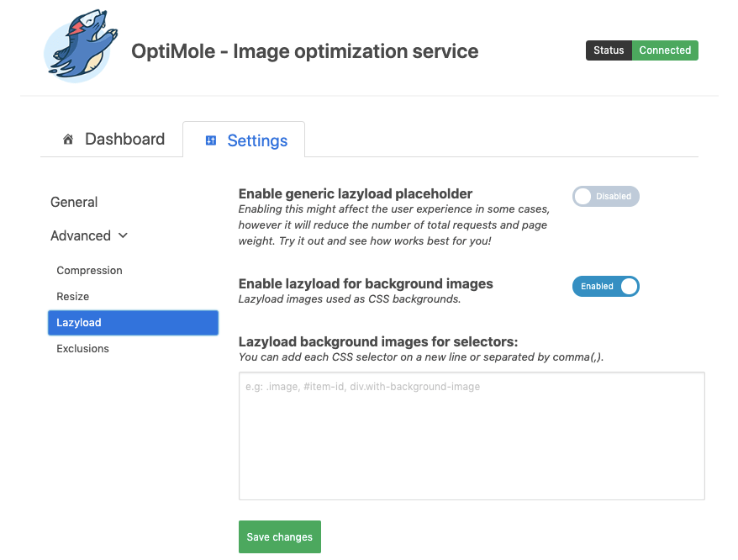Click the sliders icon beside Settings
The image size is (738, 560).
coord(211,140)
